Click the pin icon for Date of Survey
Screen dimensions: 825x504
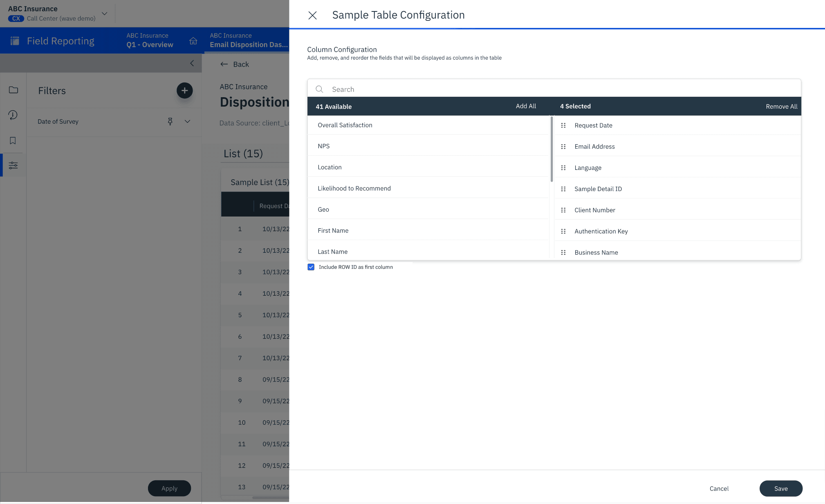[x=170, y=121]
